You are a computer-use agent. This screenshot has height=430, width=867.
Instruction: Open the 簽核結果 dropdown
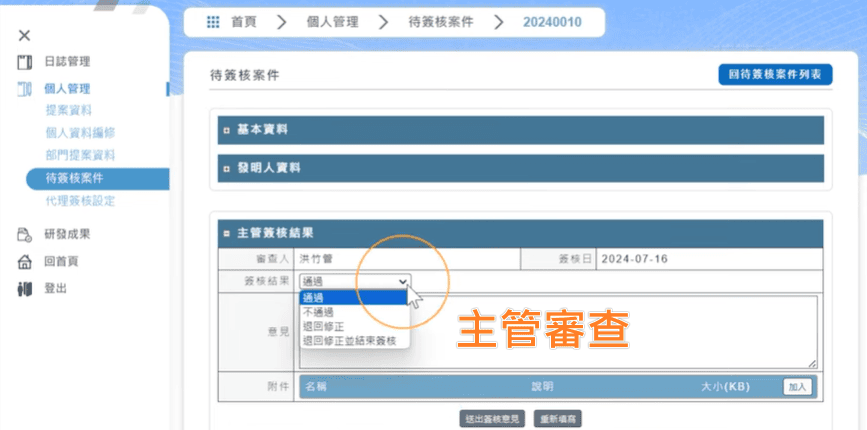click(354, 282)
